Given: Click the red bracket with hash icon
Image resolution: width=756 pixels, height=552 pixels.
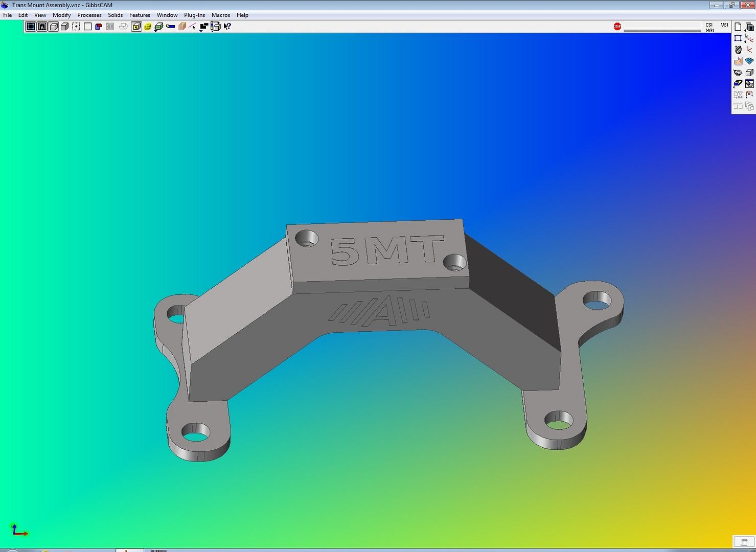Looking at the screenshot, I should click(x=749, y=95).
